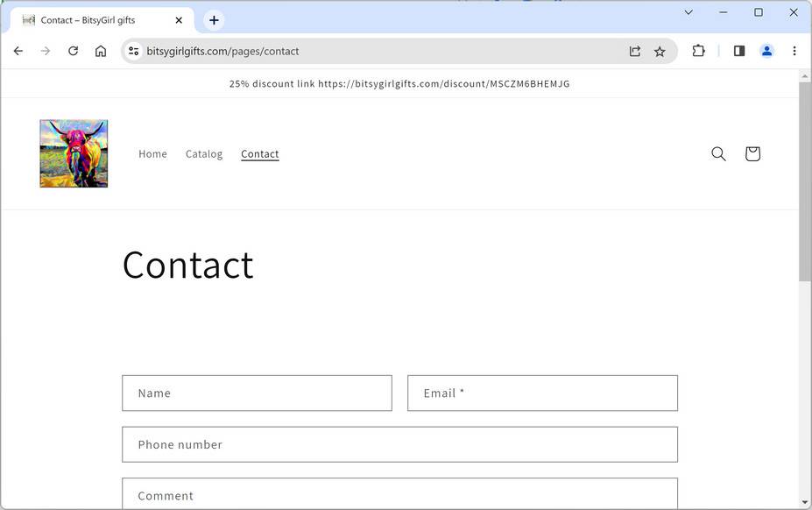Toggle the browser side panel

pos(739,52)
